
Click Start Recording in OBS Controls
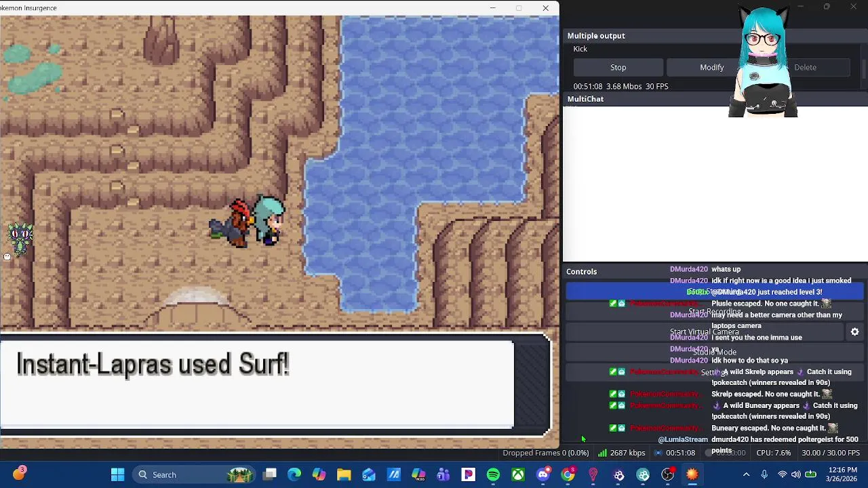714,312
